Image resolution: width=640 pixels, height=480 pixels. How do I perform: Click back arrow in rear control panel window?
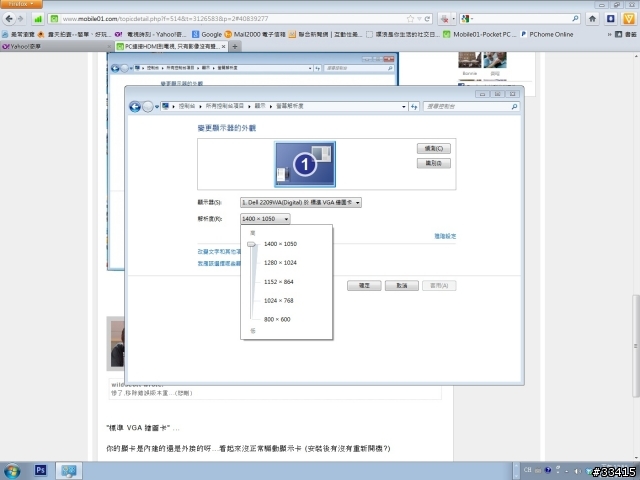(116, 68)
